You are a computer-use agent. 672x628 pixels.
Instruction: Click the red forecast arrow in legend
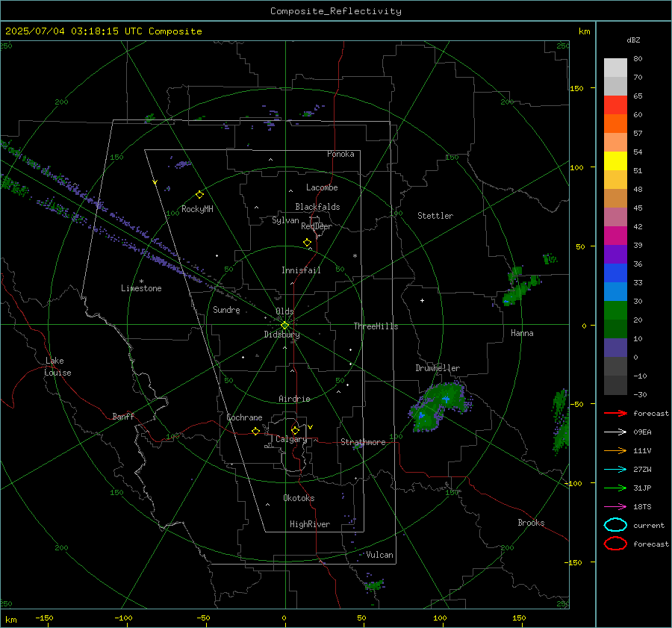[x=615, y=413]
